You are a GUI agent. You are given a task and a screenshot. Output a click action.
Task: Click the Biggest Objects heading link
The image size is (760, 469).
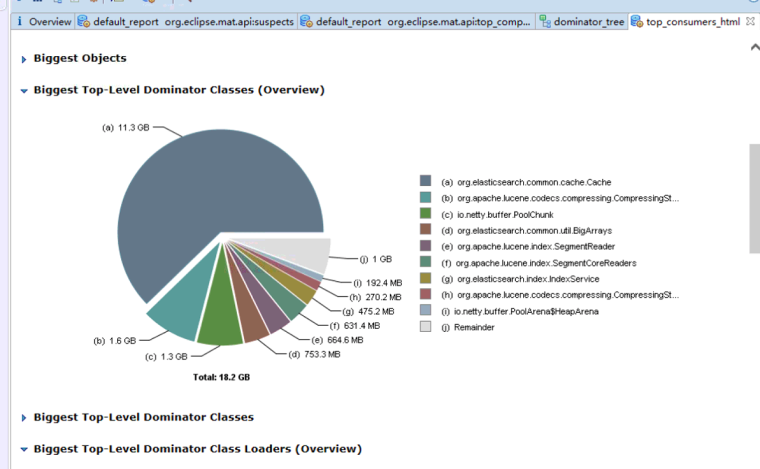point(80,58)
